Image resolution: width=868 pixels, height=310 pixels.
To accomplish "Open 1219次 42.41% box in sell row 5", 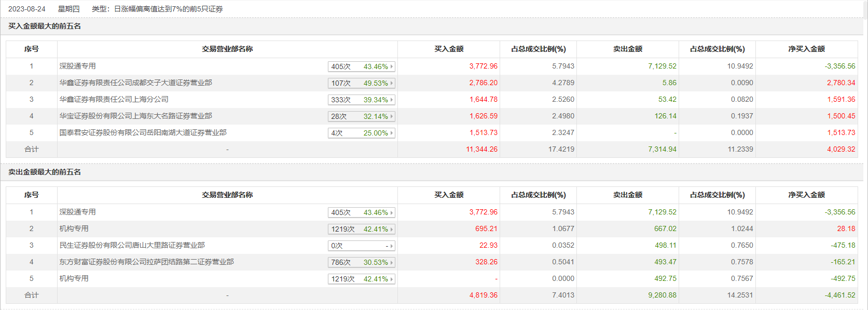I will (362, 279).
